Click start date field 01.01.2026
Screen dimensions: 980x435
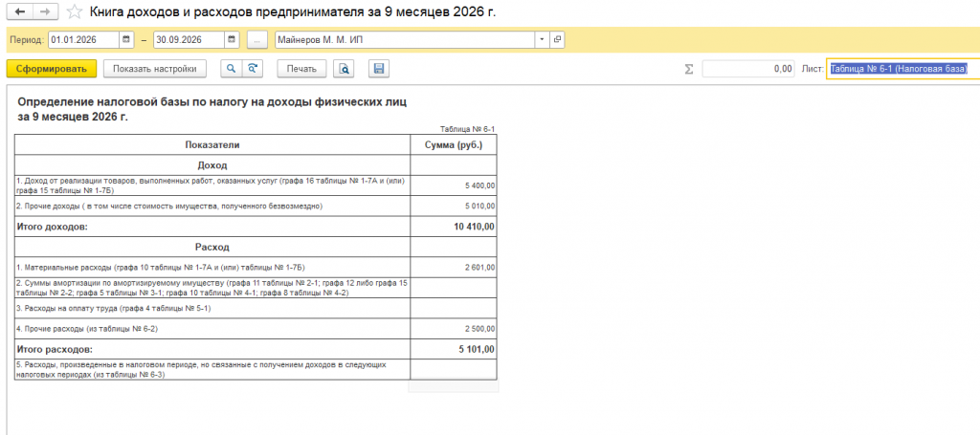pos(84,39)
